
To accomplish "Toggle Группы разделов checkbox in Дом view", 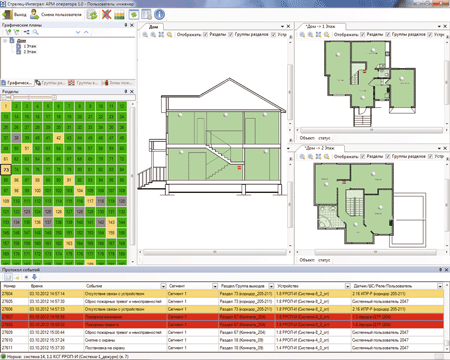I will (x=231, y=35).
